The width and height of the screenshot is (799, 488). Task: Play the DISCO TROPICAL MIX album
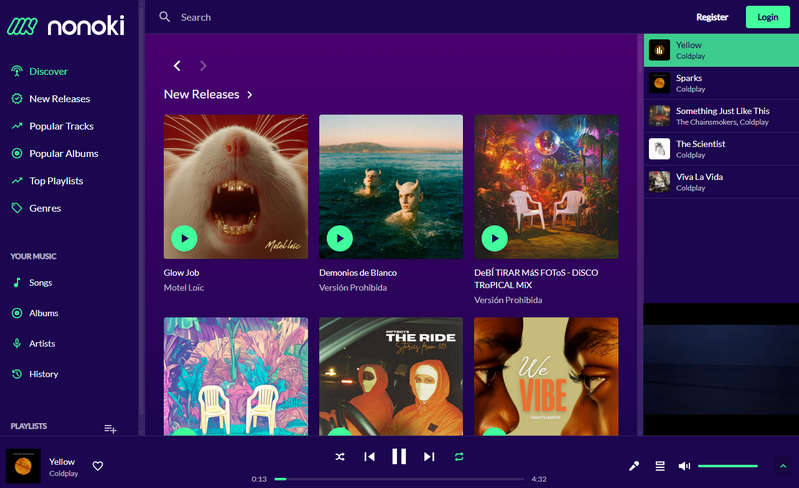tap(495, 238)
